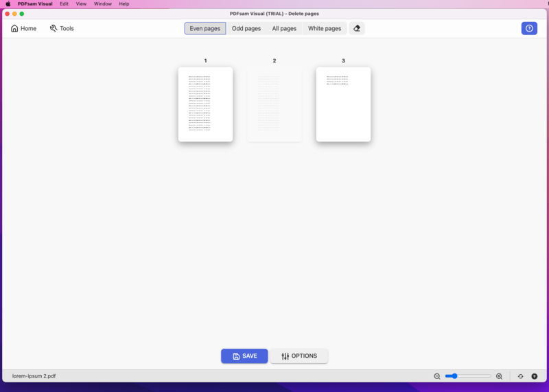Select page 3 thumbnail
Screen dimensions: 549x392
pos(343,104)
